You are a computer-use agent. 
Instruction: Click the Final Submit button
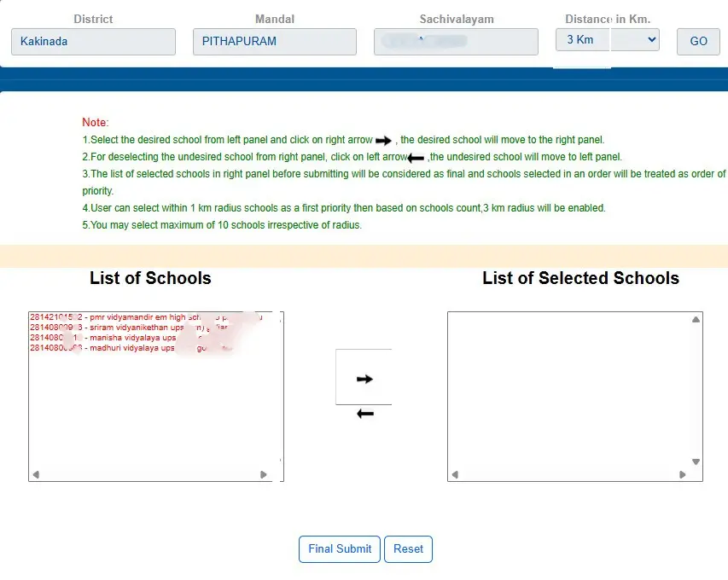[340, 549]
